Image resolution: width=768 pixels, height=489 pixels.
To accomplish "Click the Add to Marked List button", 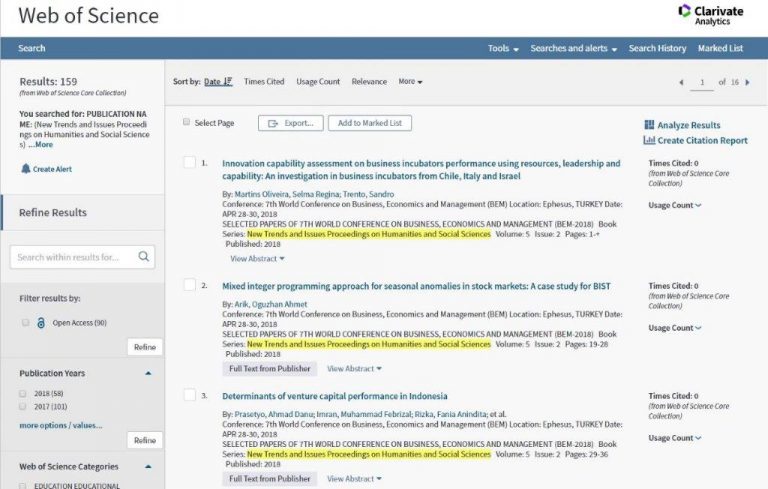I will coord(369,123).
